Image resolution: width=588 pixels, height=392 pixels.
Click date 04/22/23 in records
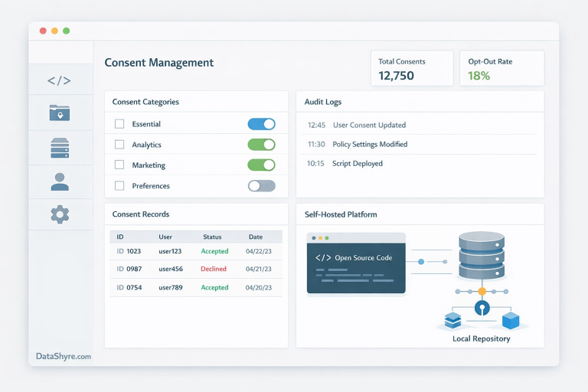pyautogui.click(x=259, y=251)
